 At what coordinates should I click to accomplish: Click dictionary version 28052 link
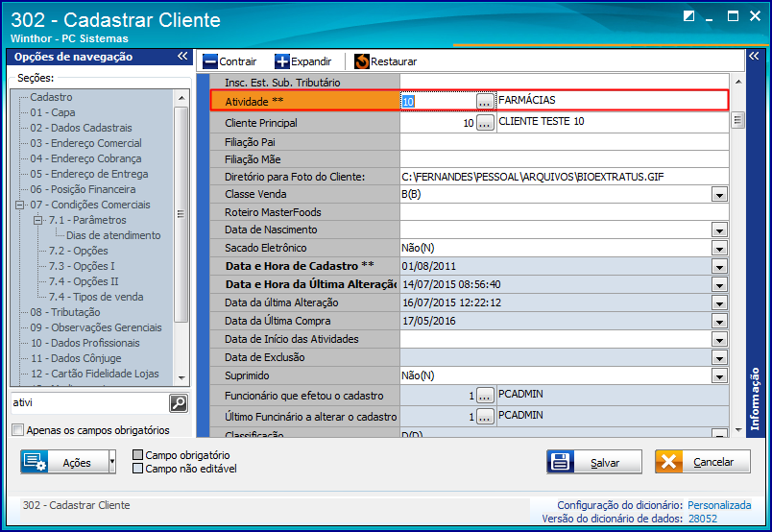click(703, 519)
